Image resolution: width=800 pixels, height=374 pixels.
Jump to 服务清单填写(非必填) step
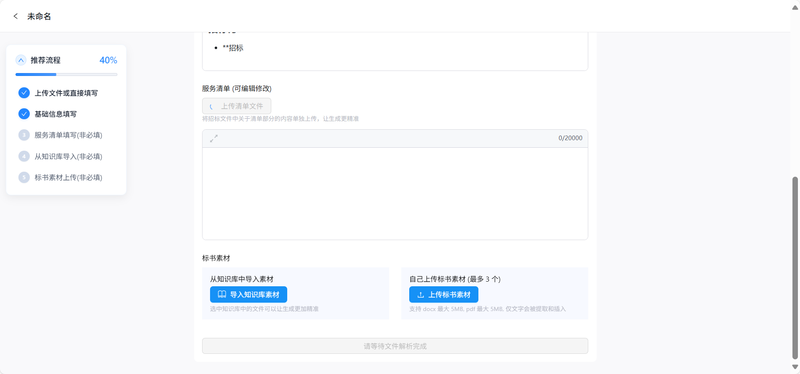coord(68,135)
